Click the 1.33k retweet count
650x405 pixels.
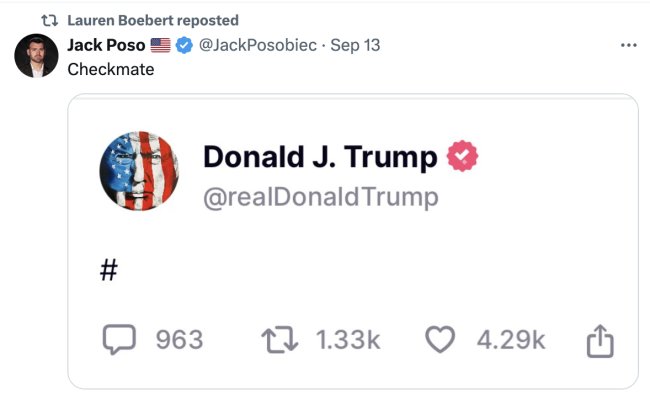pos(348,340)
